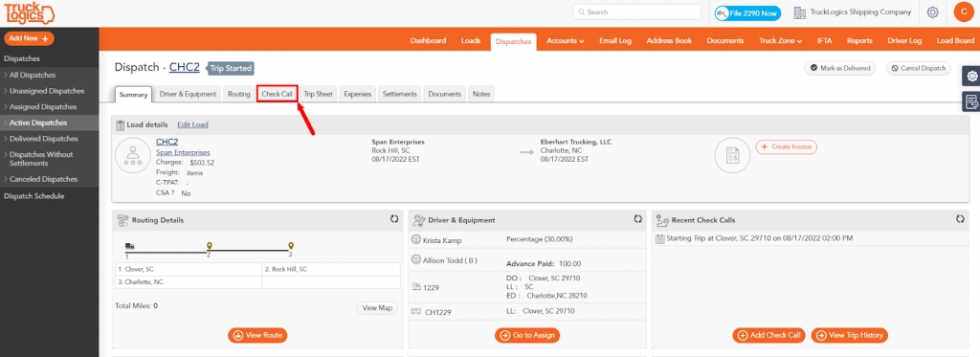Open Dispatch Schedule in sidebar
The image size is (980, 357).
pos(33,195)
